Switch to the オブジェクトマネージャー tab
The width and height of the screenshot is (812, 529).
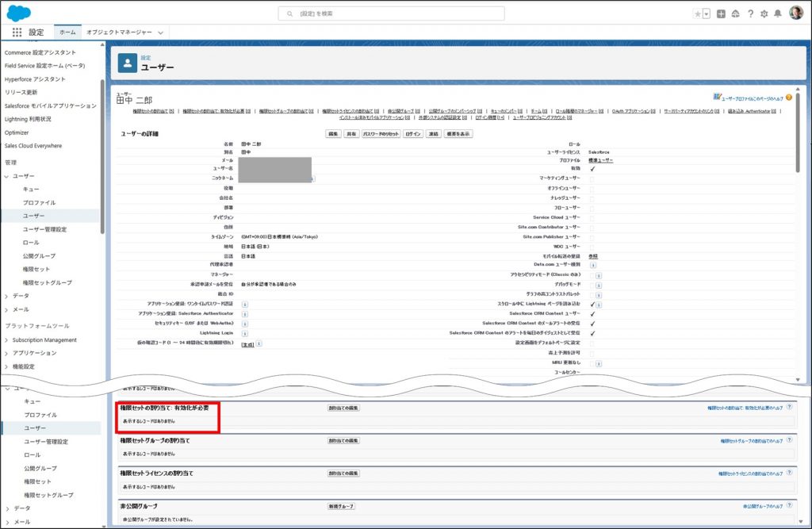[x=119, y=33]
